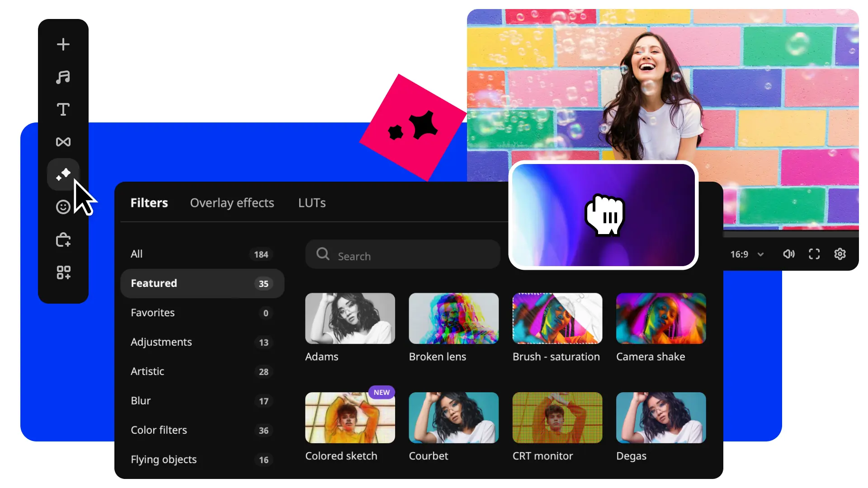
Task: Select the text T tool icon
Action: point(63,109)
